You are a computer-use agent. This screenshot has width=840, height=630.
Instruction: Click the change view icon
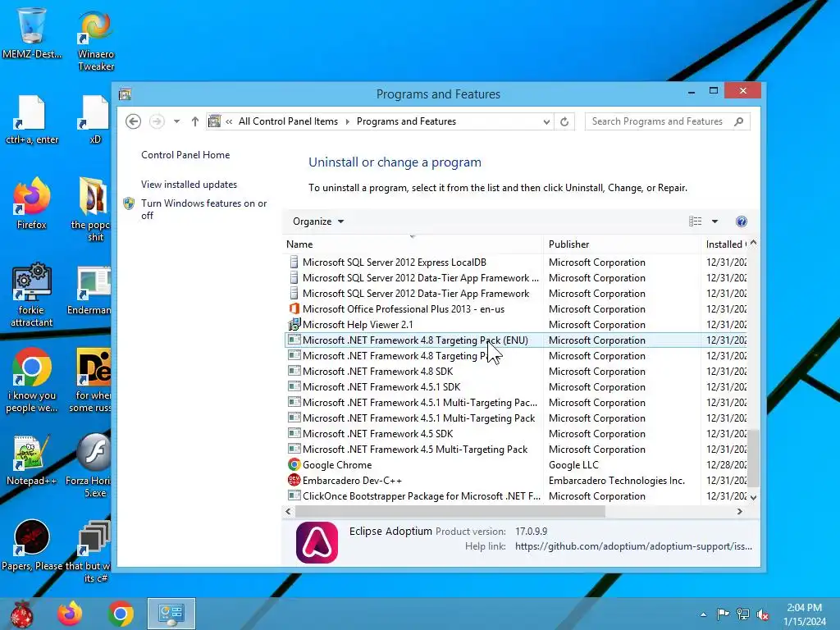tap(695, 221)
